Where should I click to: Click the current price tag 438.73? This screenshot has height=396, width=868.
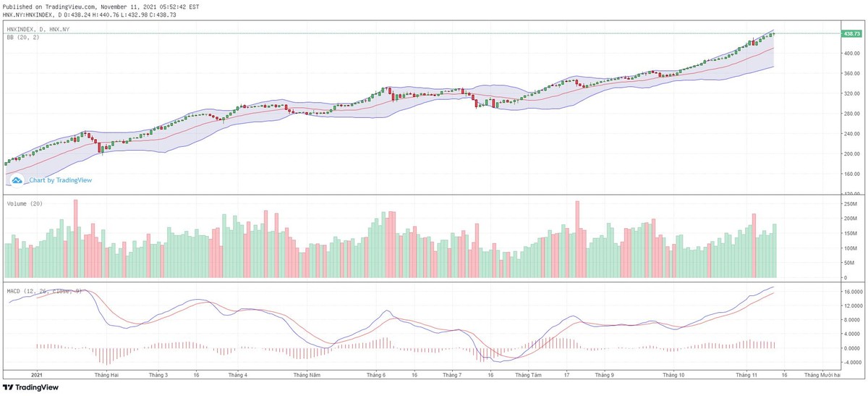(x=851, y=34)
